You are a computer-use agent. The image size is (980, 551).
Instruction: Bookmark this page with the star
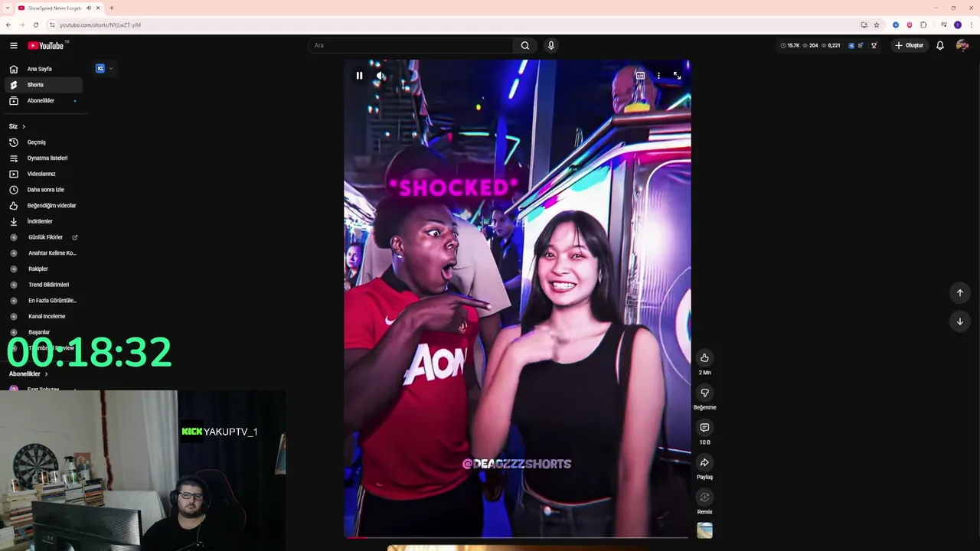(877, 24)
